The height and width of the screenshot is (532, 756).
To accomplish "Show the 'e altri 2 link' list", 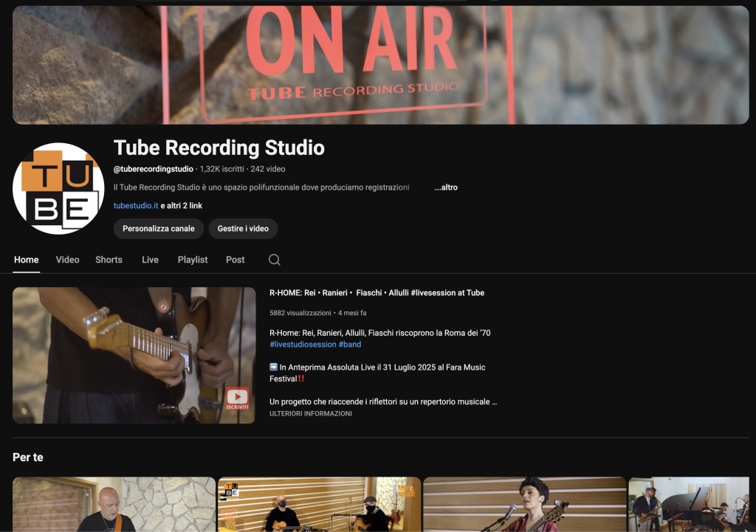I will [x=182, y=206].
